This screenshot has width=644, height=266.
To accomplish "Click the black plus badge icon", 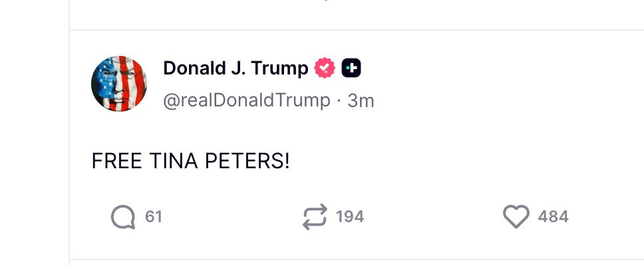I will [351, 68].
